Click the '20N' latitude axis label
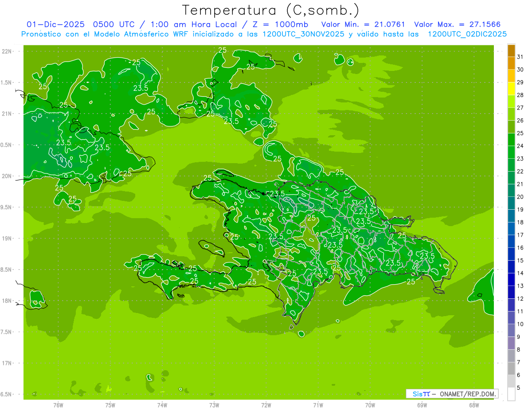 pyautogui.click(x=8, y=176)
